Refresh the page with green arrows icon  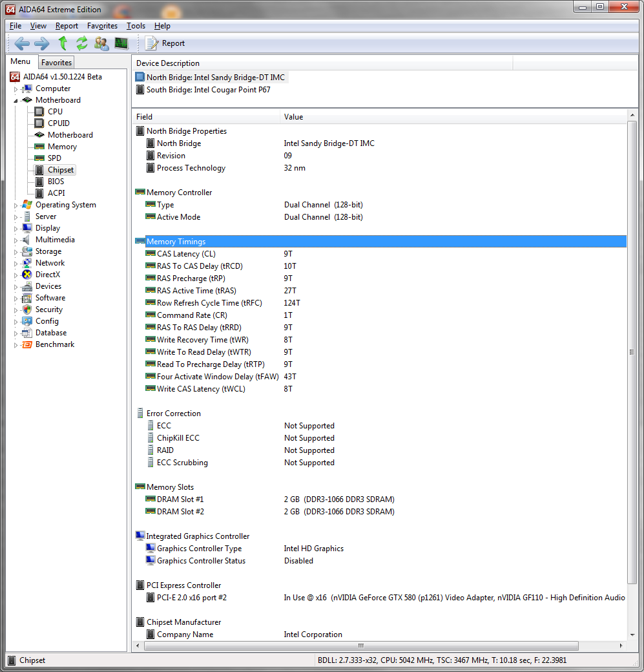[x=82, y=43]
